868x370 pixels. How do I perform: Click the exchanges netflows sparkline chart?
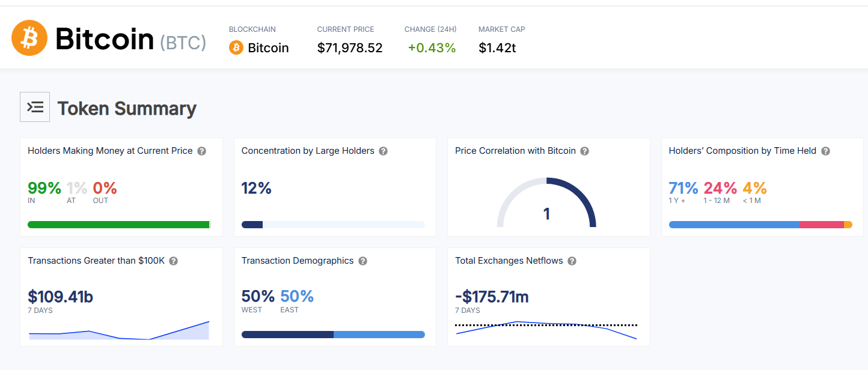pyautogui.click(x=546, y=330)
